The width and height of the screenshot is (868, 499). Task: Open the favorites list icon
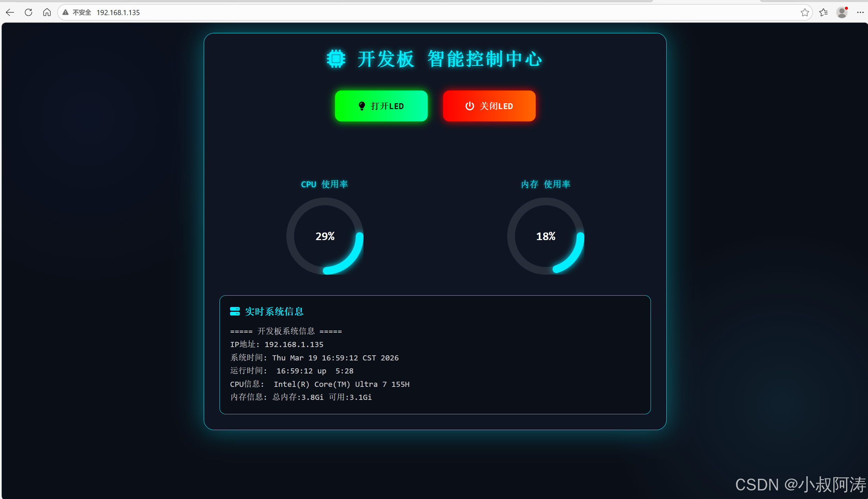point(823,13)
